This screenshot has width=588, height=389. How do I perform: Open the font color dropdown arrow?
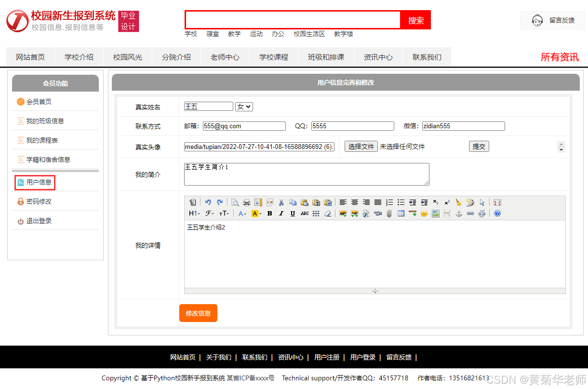pyautogui.click(x=246, y=213)
